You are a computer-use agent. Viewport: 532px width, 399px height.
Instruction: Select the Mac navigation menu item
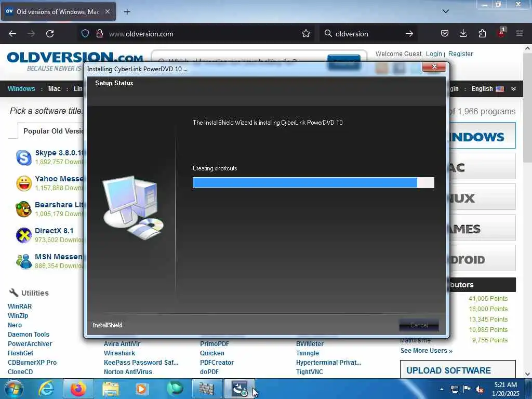tap(54, 88)
